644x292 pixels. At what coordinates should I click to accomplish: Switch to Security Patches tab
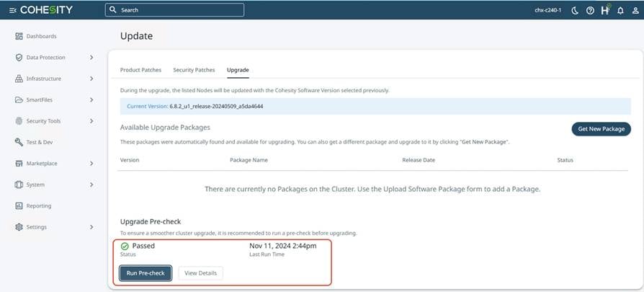194,70
